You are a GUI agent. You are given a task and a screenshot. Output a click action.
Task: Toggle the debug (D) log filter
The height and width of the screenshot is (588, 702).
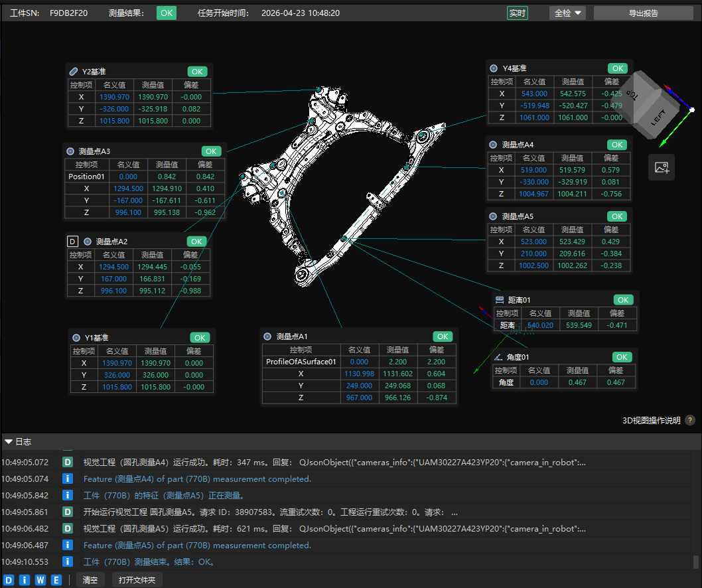point(9,580)
